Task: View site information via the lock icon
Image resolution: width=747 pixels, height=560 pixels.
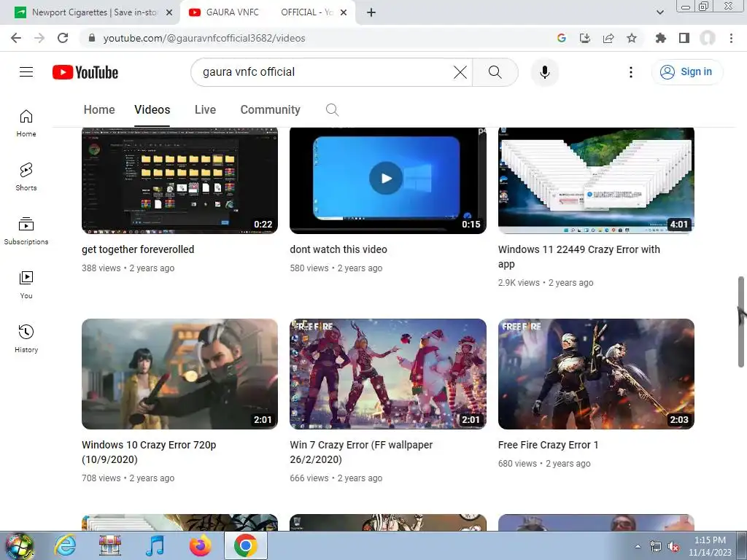Action: (92, 38)
